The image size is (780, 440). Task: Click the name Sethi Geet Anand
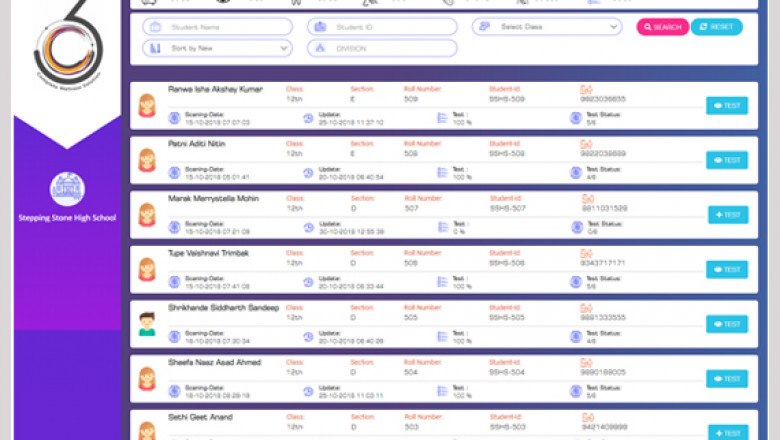click(x=200, y=418)
